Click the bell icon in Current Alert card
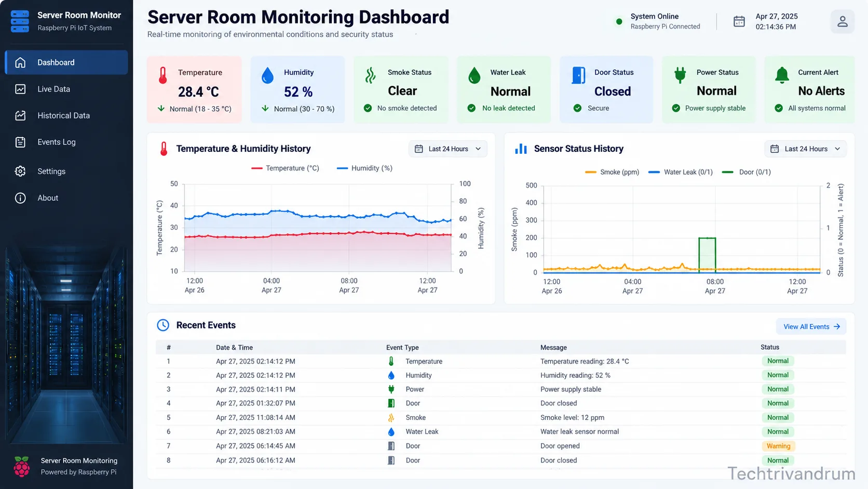 [782, 75]
